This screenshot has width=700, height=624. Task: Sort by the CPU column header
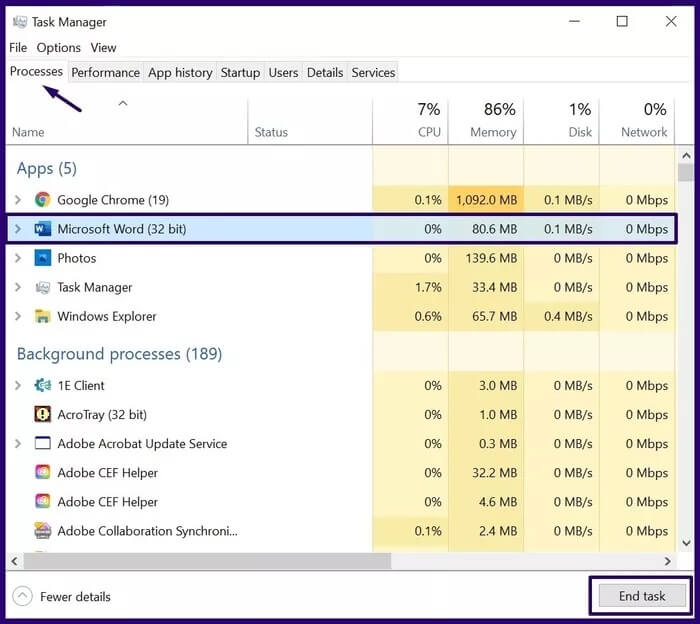tap(410, 121)
